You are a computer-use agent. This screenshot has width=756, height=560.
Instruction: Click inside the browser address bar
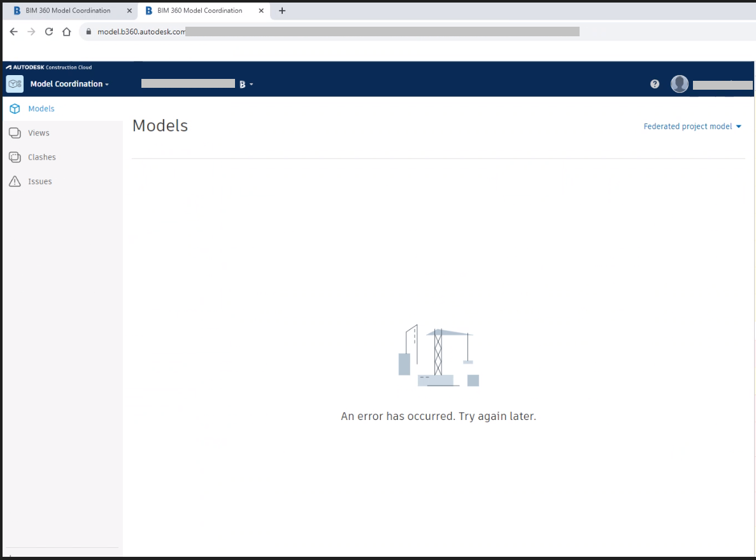318,31
